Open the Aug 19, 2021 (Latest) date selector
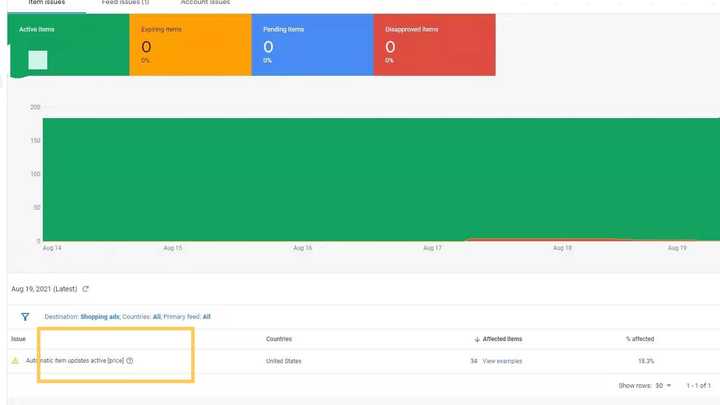The width and height of the screenshot is (720, 405). tap(44, 289)
